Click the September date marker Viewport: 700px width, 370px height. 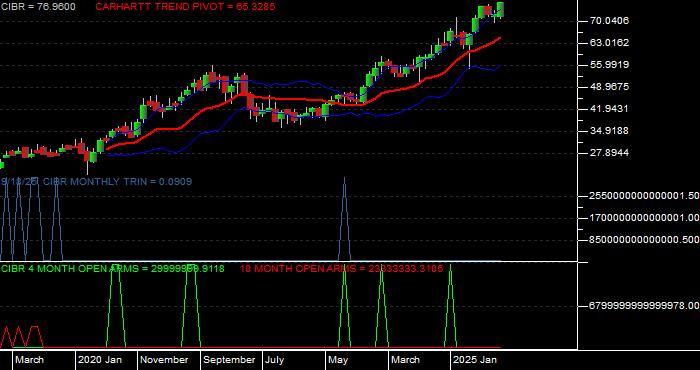point(229,360)
